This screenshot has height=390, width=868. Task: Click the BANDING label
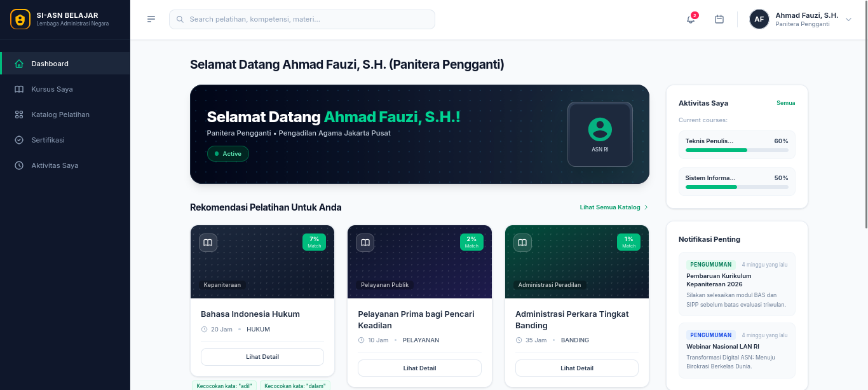coord(574,340)
